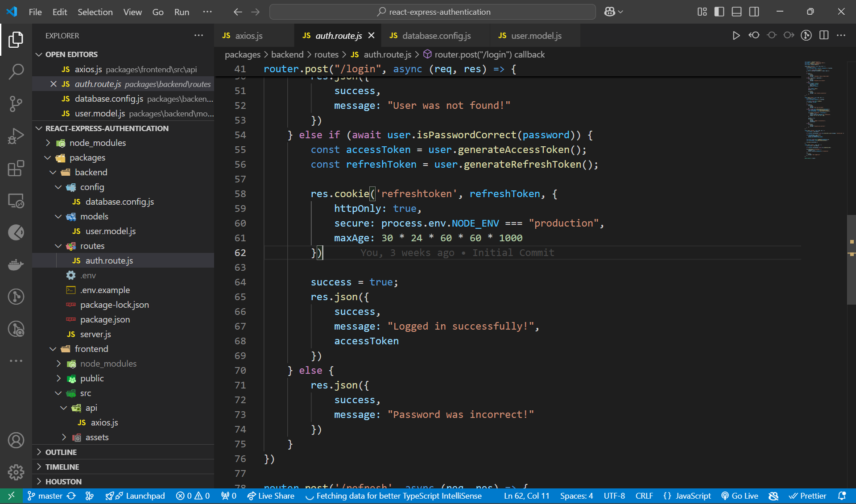
Task: Open the Search view icon
Action: [x=16, y=71]
